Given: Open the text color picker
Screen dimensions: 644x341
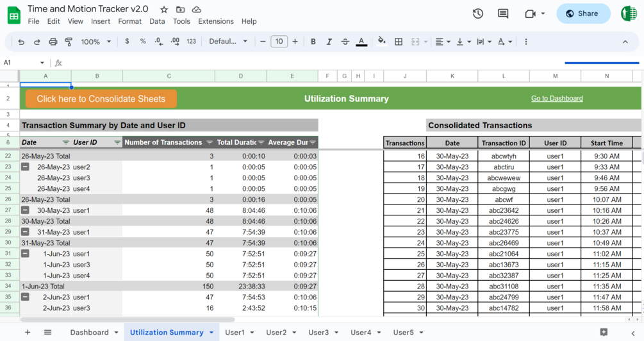Looking at the screenshot, I should (x=361, y=42).
